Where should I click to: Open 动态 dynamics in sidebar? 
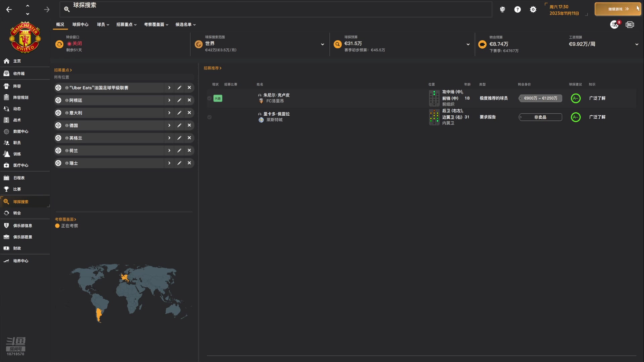(25, 109)
